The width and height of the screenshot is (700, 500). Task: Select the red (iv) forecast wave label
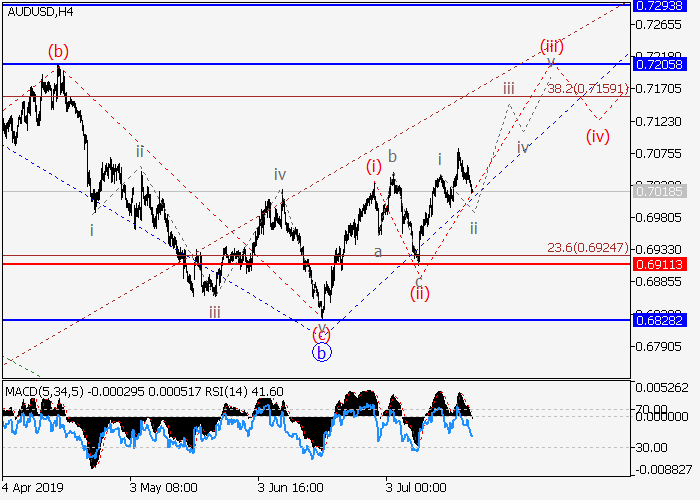pos(598,135)
